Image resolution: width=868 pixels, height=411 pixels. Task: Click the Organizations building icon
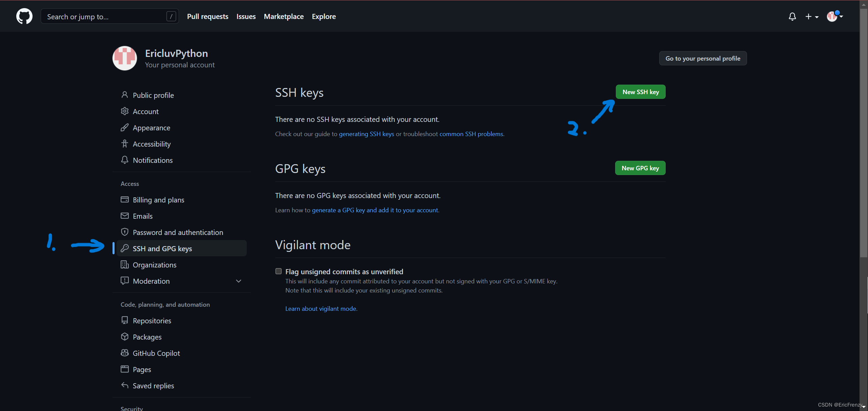(x=124, y=264)
